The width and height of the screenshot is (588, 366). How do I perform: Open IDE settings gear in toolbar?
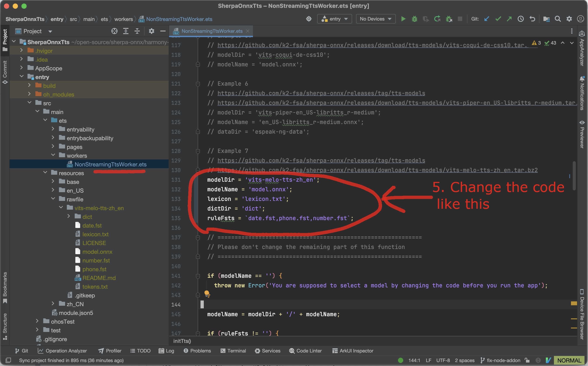pyautogui.click(x=569, y=19)
